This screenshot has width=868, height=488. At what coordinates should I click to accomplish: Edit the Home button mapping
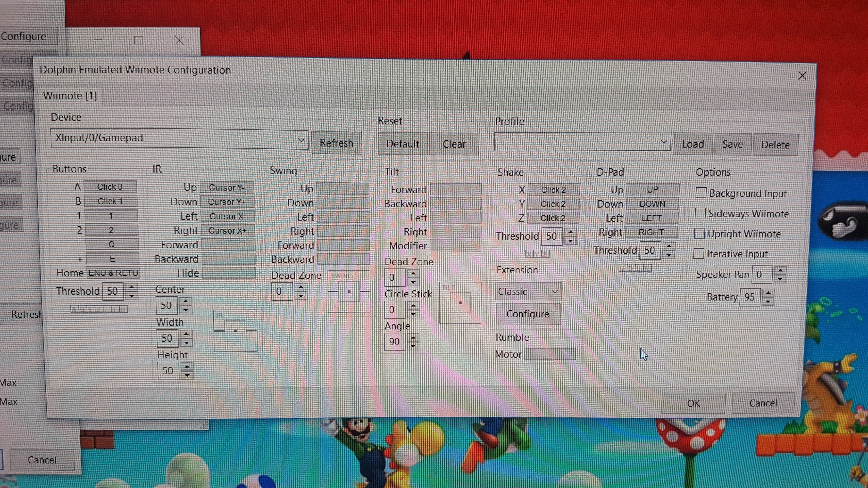coord(113,273)
